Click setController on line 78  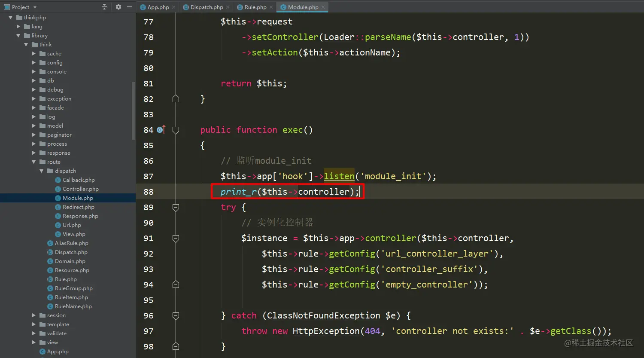point(285,37)
